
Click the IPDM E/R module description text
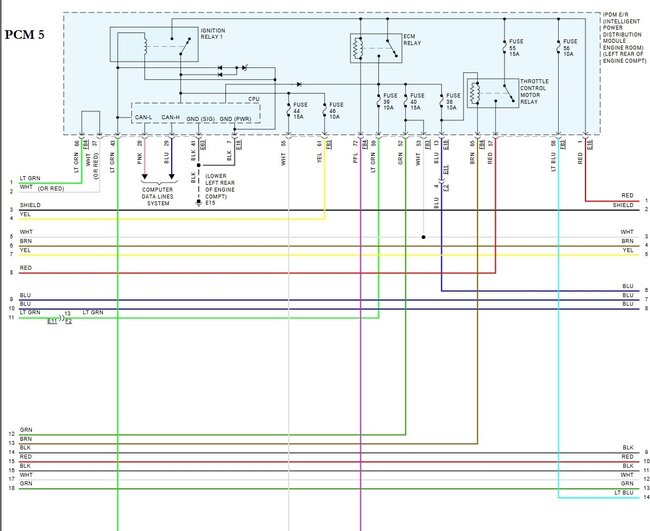(624, 38)
